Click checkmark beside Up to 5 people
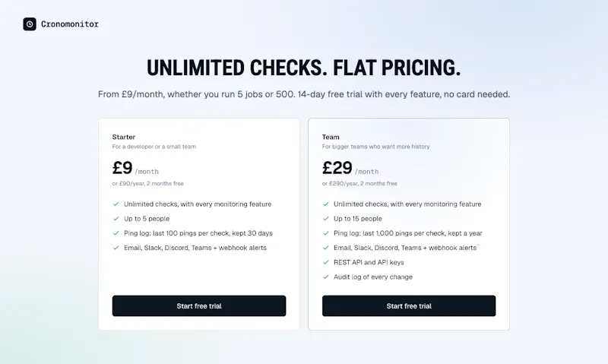 click(116, 219)
